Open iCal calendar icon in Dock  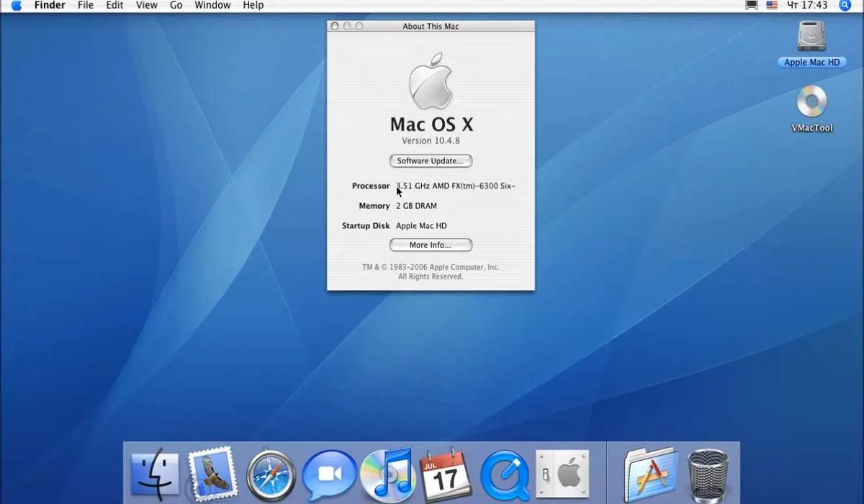click(446, 475)
